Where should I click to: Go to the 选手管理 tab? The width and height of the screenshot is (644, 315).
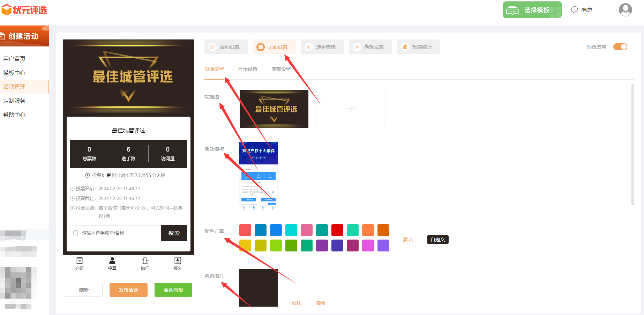pos(322,47)
